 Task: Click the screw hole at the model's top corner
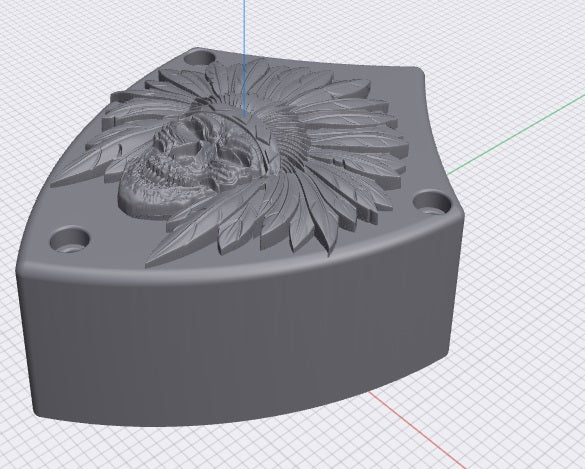[199, 58]
